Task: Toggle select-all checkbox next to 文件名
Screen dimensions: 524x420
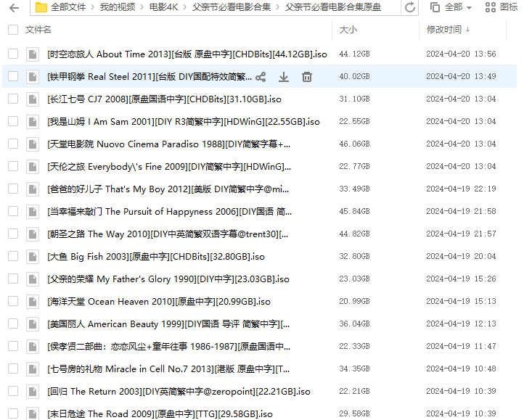Action: pyautogui.click(x=13, y=30)
